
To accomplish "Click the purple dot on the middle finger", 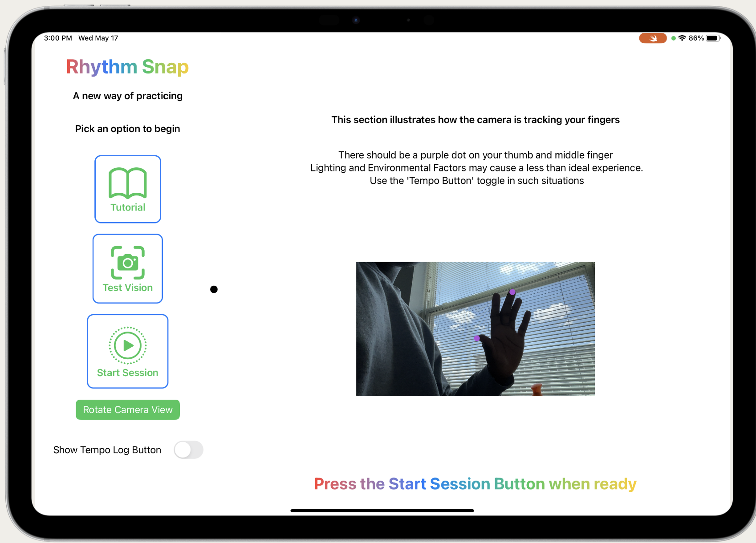I will [x=512, y=292].
